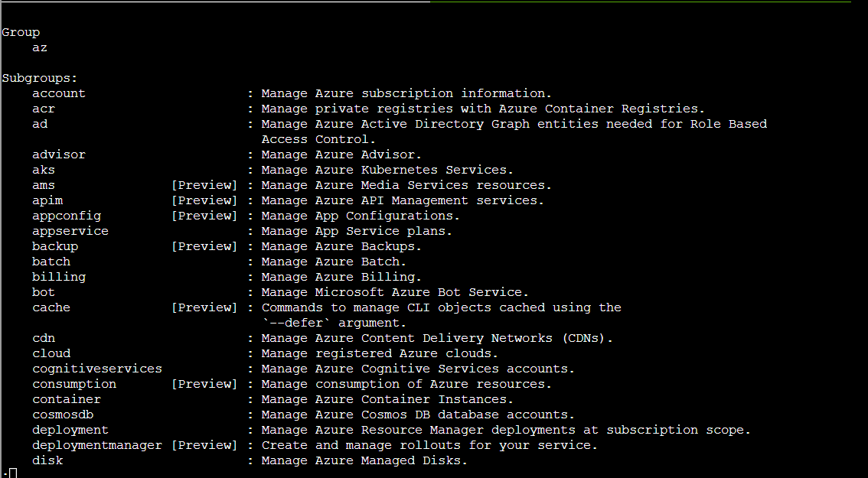Click the 'cognitiveservices' subgroup name

point(97,369)
